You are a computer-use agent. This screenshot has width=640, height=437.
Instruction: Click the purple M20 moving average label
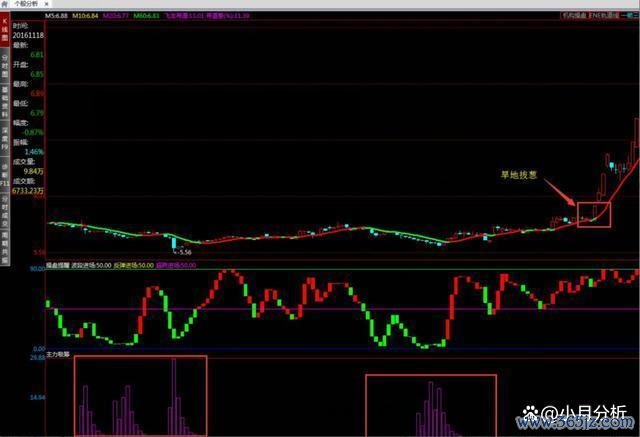(x=116, y=16)
